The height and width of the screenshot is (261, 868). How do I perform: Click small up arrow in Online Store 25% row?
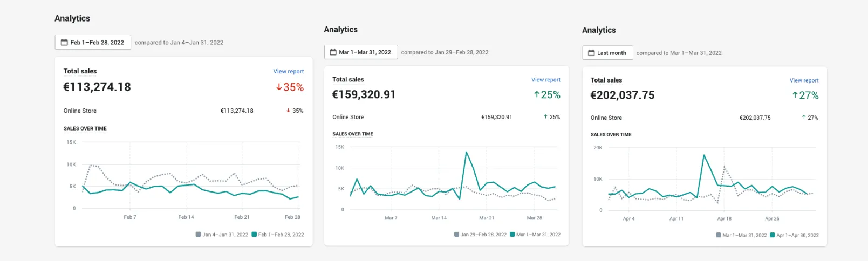[x=545, y=117]
